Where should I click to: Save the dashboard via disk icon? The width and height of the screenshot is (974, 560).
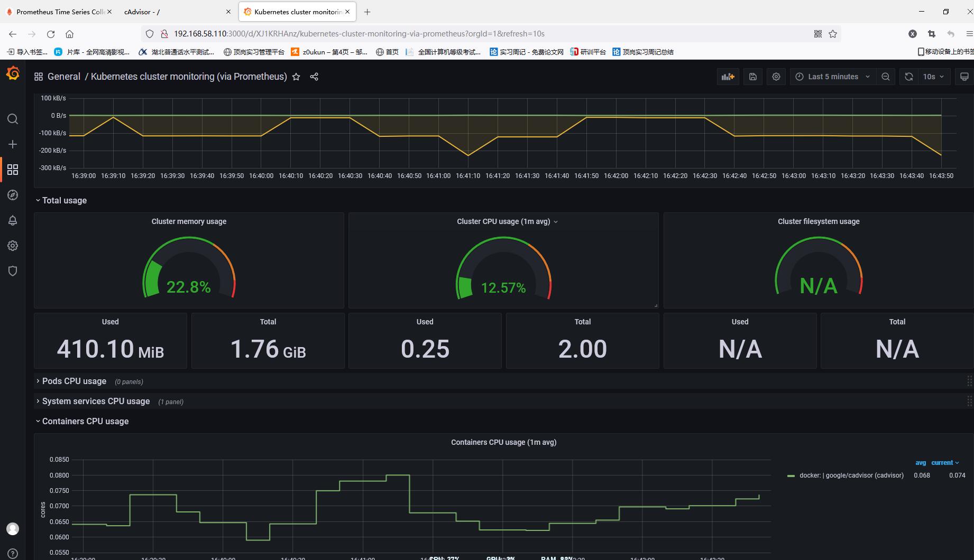[753, 77]
